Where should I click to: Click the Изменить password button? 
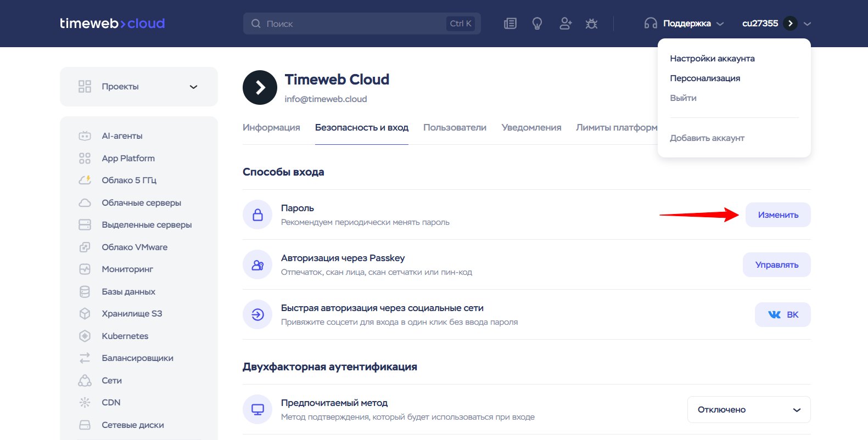pos(778,215)
